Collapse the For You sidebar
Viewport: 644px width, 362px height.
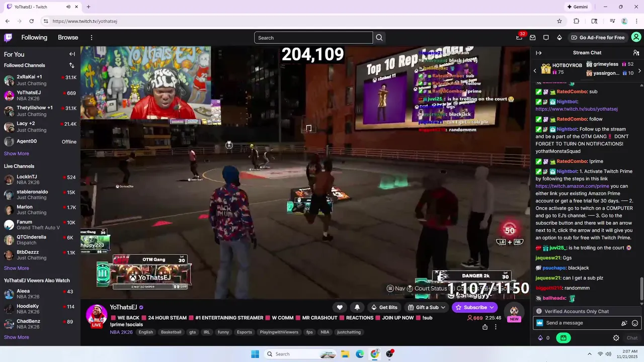pyautogui.click(x=72, y=54)
